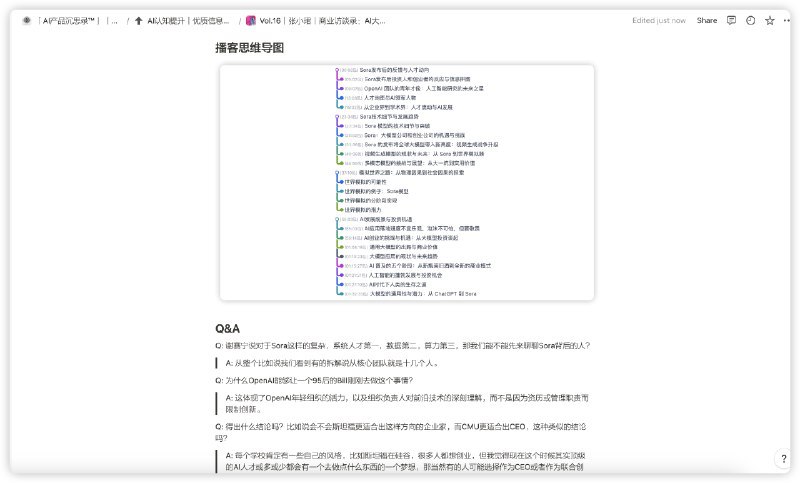Screen dimensions: 800x483
Task: Open the 'AI认知提升｜优质信息...' breadcrumb
Action: [182, 21]
